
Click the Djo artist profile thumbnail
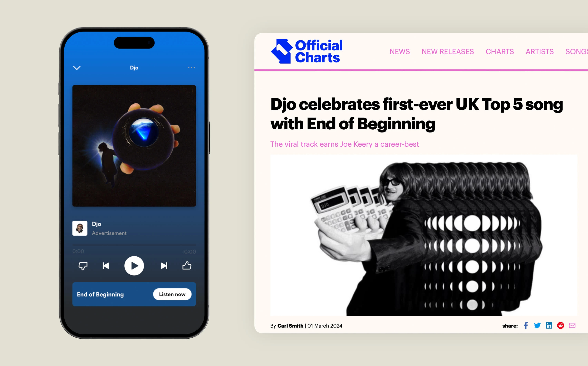(80, 228)
